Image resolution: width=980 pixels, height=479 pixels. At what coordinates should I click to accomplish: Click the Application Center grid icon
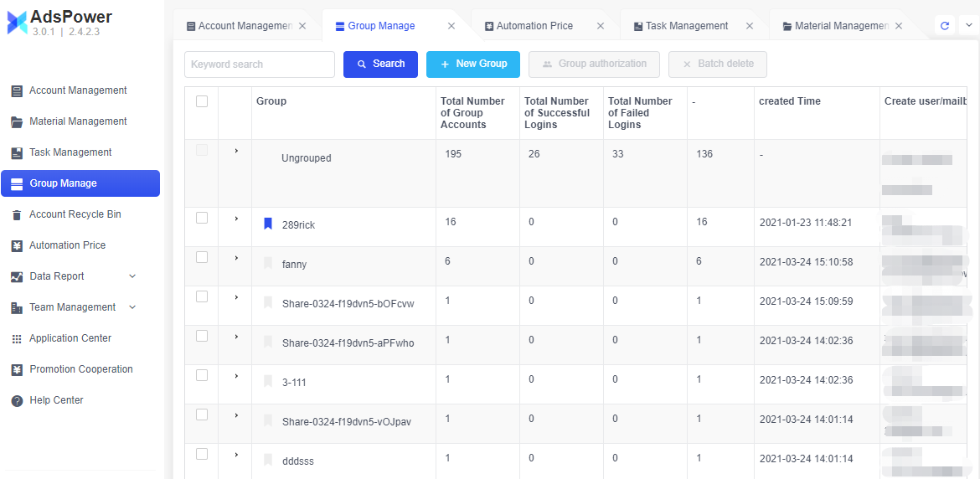click(x=17, y=339)
